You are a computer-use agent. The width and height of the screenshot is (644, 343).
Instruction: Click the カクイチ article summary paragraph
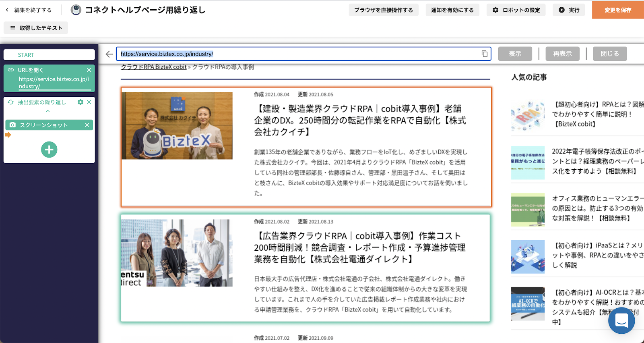(361, 173)
